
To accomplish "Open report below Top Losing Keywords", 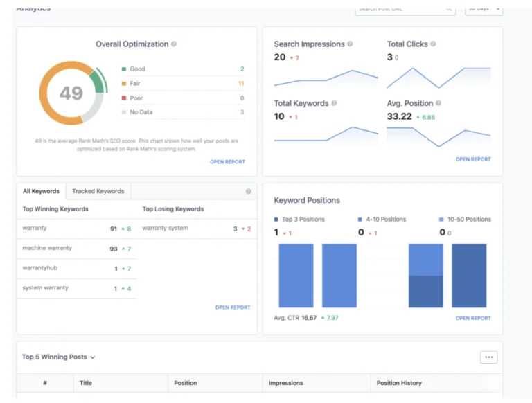I will 233,307.
